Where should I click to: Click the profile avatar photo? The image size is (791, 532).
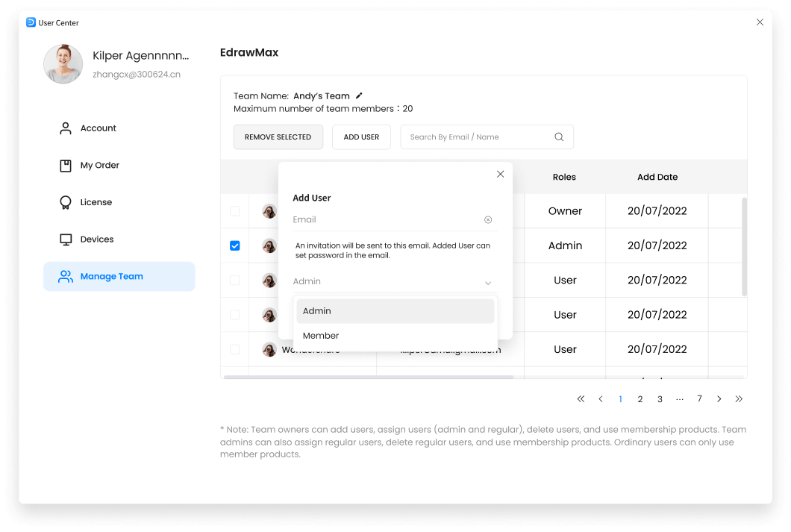coord(63,64)
